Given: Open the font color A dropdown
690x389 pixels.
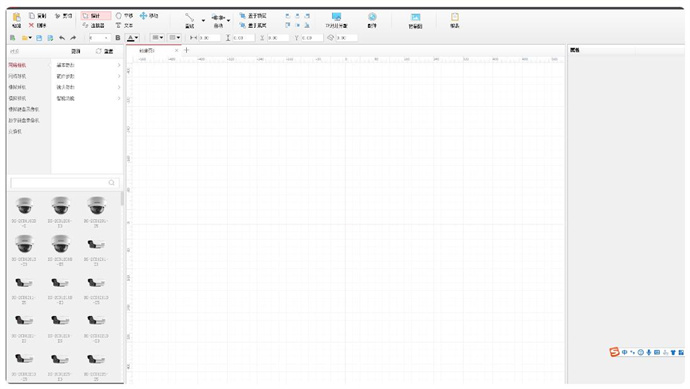Looking at the screenshot, I should (x=132, y=38).
